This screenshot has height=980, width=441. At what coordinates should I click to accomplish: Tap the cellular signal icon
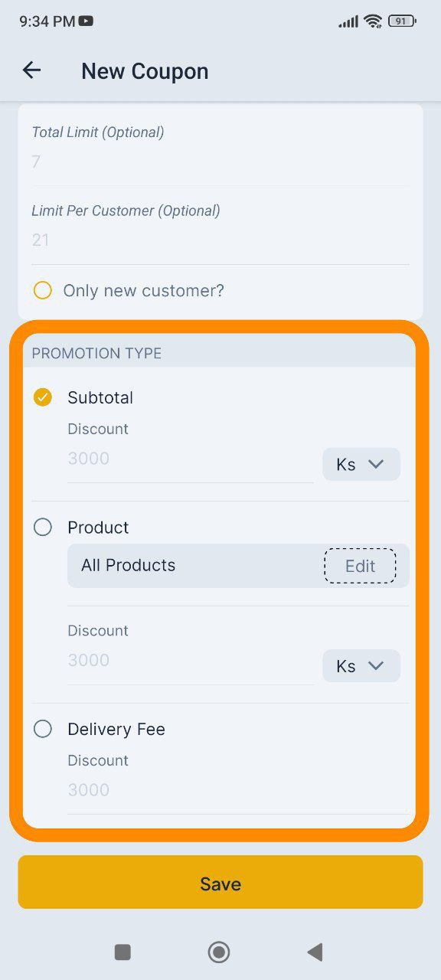point(348,21)
